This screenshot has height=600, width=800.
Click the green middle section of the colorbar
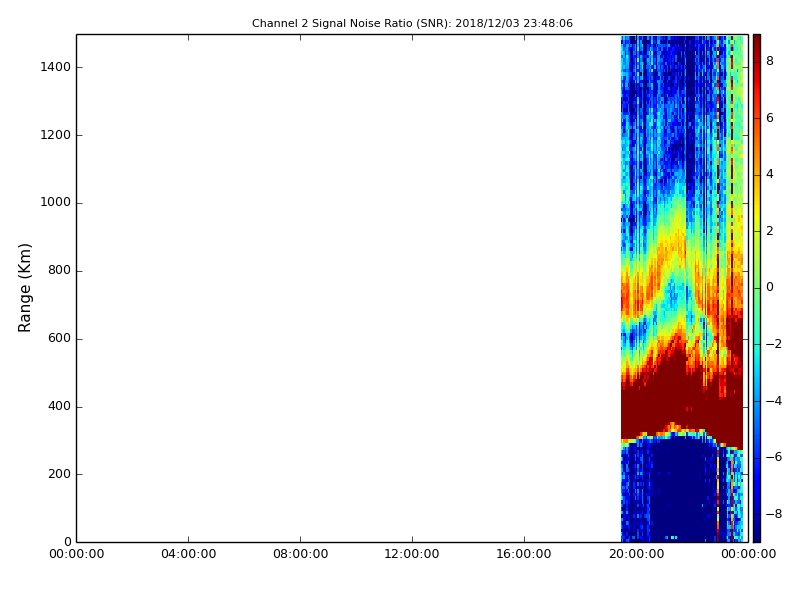pos(757,288)
